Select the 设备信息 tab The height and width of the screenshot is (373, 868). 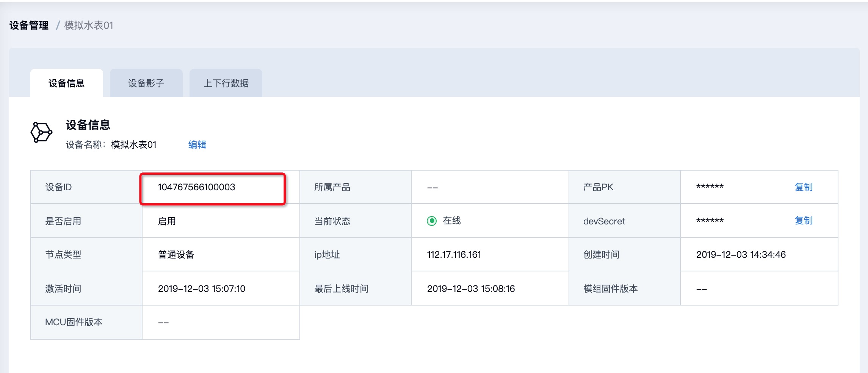(67, 83)
